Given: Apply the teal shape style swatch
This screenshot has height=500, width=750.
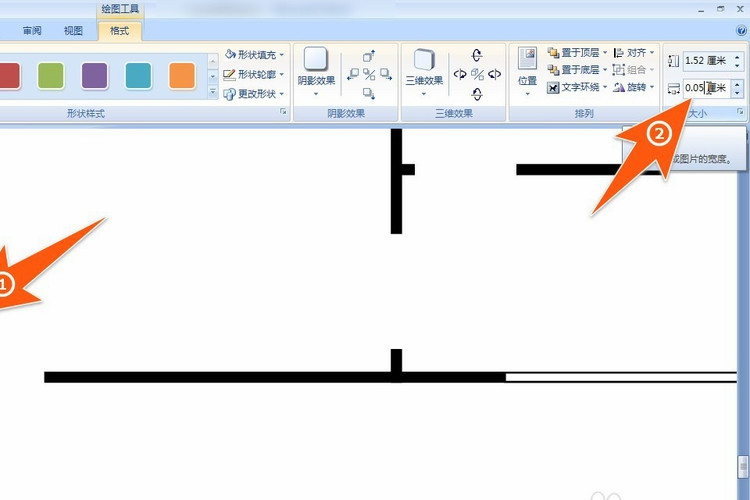Looking at the screenshot, I should point(138,76).
